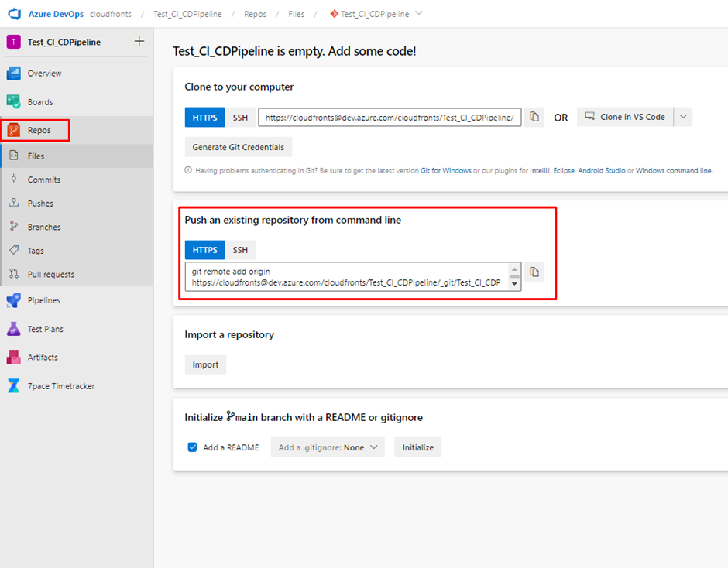The image size is (728, 568).
Task: Open the IntelliJ plugin link
Action: click(x=540, y=171)
